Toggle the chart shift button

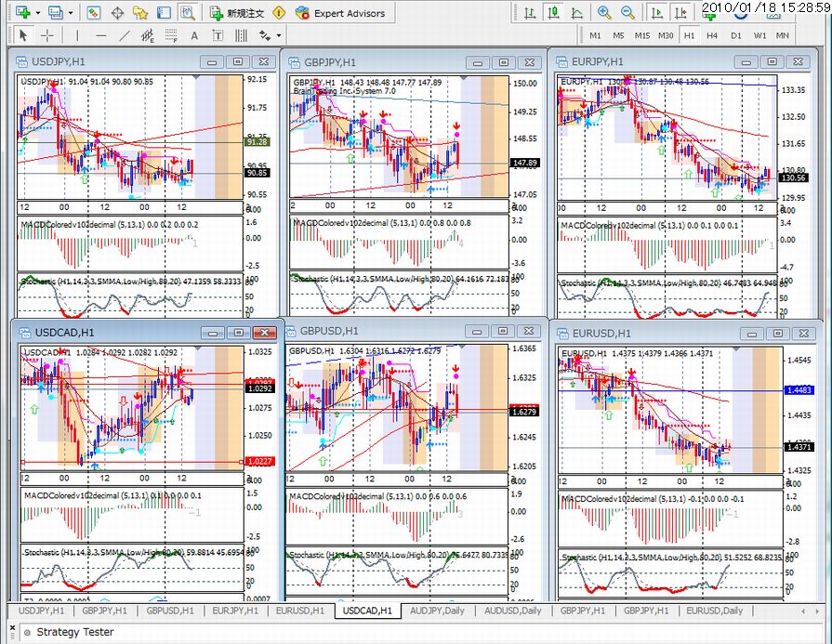[x=680, y=13]
